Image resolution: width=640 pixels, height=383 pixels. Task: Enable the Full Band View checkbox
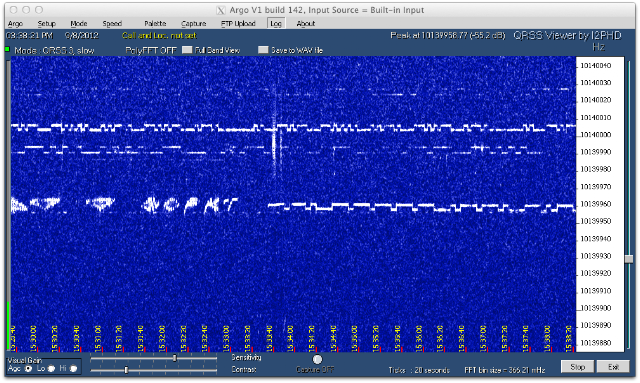coord(187,50)
